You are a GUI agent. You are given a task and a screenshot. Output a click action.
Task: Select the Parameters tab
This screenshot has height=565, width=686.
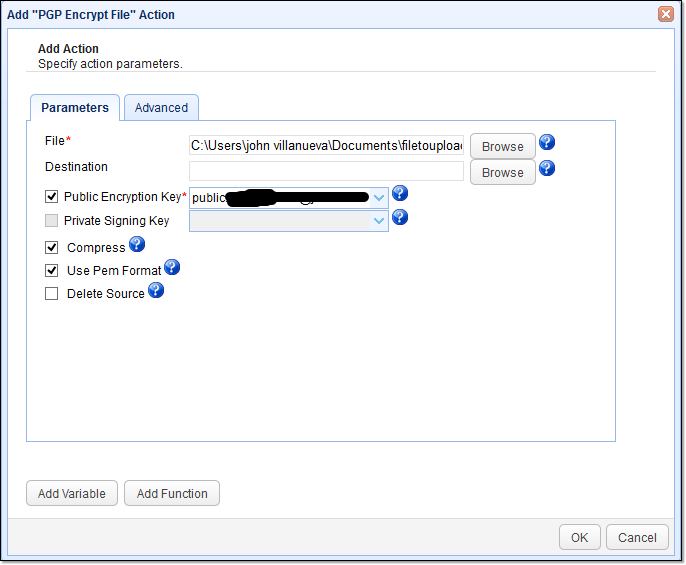point(75,108)
